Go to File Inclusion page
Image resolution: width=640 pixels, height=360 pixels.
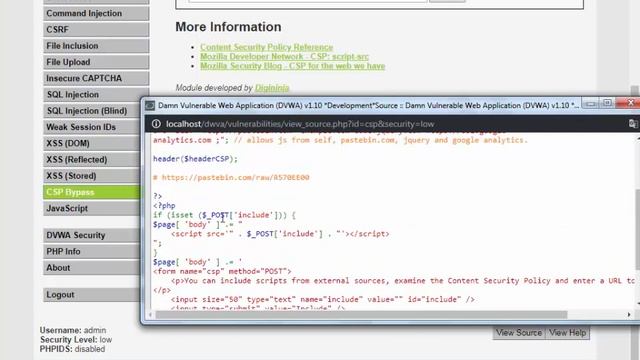[96, 46]
